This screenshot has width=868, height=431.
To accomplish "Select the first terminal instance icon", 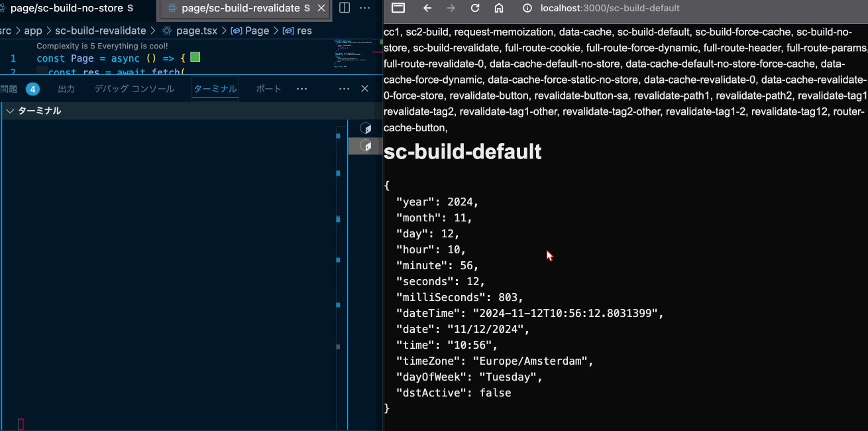I will pyautogui.click(x=365, y=128).
